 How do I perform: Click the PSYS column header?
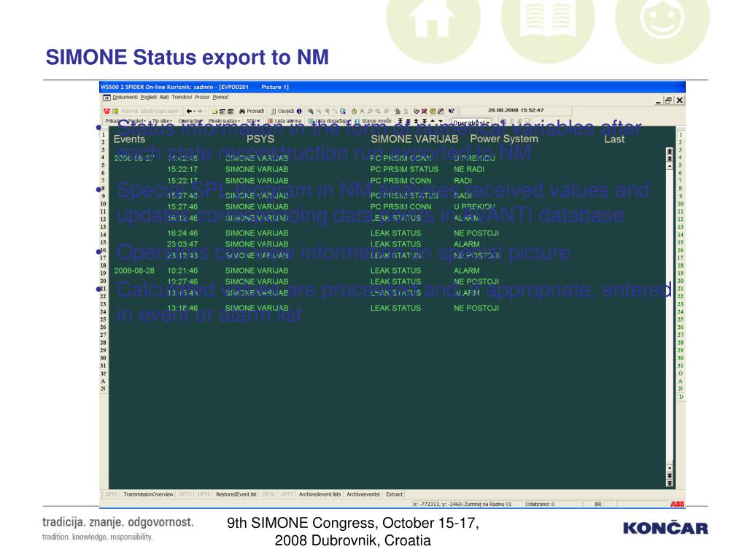pos(260,139)
